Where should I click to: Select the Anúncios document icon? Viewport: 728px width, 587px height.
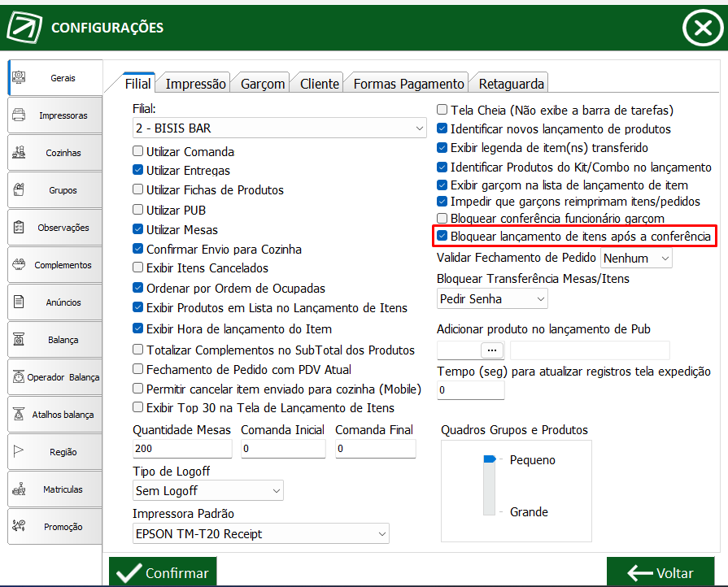coord(19,302)
